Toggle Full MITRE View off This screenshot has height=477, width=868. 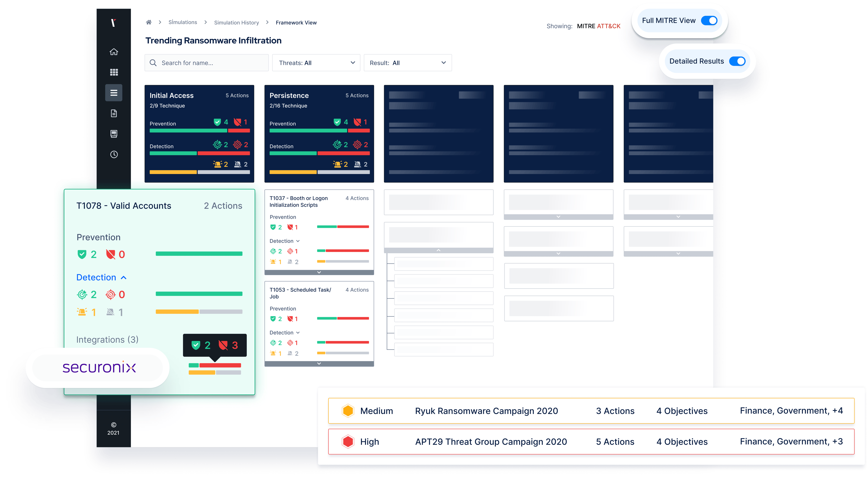[x=710, y=21]
